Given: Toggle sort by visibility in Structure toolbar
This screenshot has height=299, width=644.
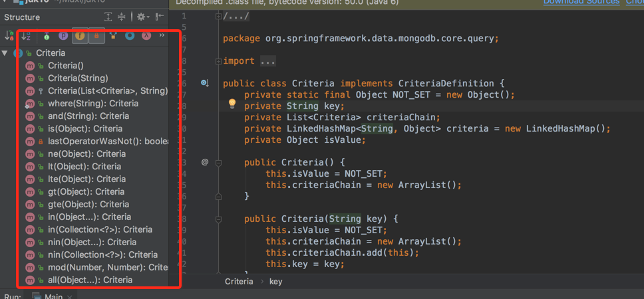Looking at the screenshot, I should (x=9, y=36).
